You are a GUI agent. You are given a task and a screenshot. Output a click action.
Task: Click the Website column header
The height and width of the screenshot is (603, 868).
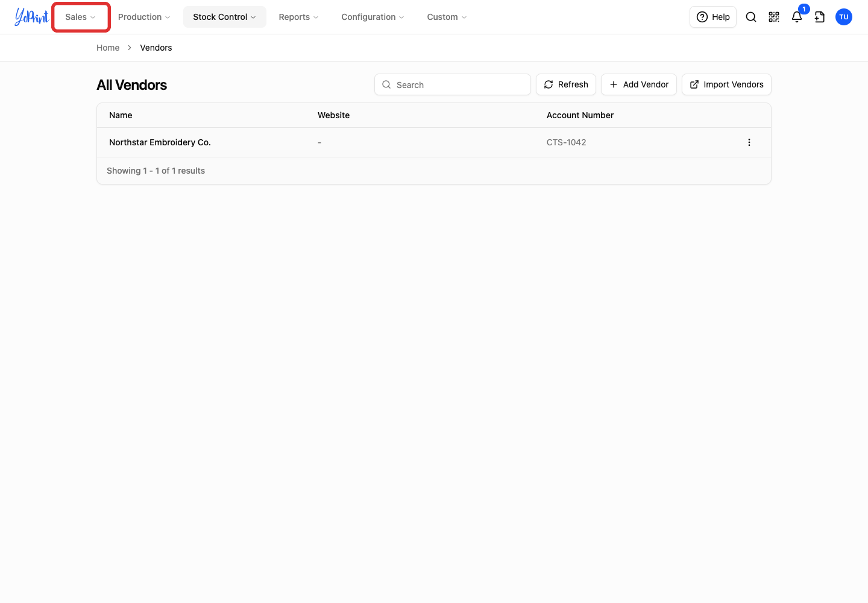point(334,115)
